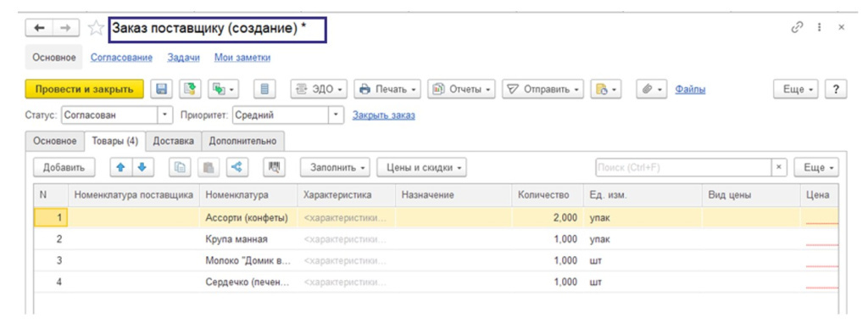Click row number 4 cell
The width and height of the screenshot is (868, 330).
point(51,282)
